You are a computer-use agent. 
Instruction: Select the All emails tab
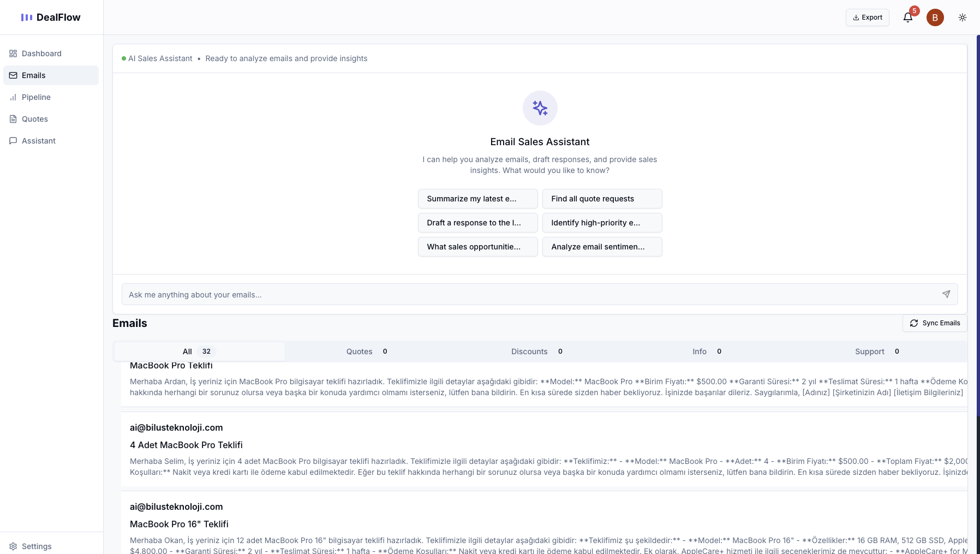196,352
